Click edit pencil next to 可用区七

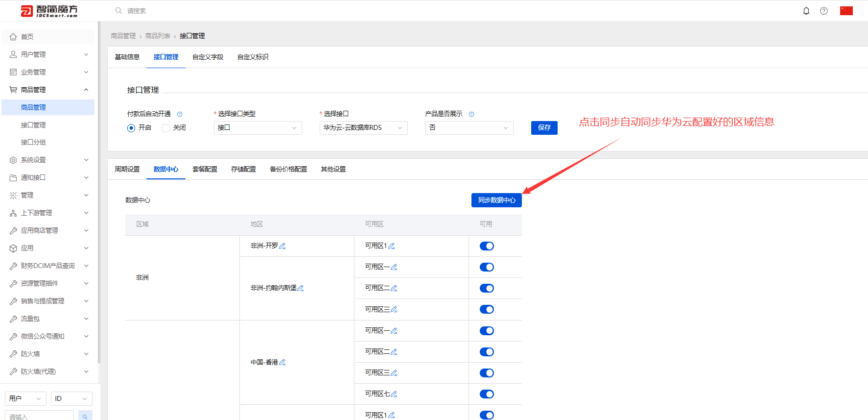394,394
